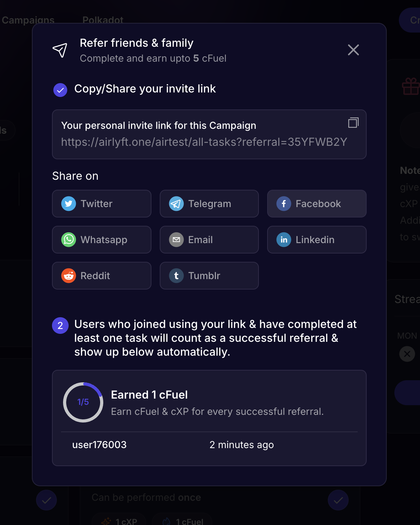
Task: Click referred user user176003 entry
Action: coord(99,445)
